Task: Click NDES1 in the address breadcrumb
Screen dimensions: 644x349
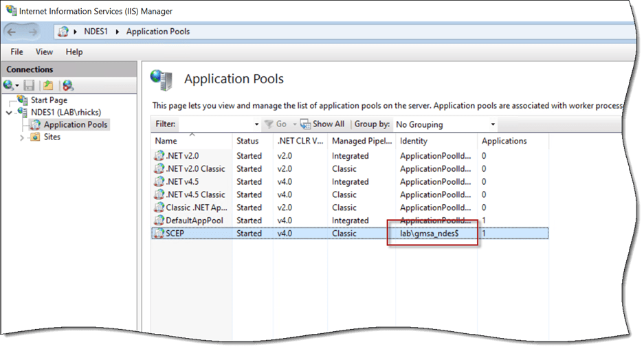Action: pyautogui.click(x=96, y=32)
